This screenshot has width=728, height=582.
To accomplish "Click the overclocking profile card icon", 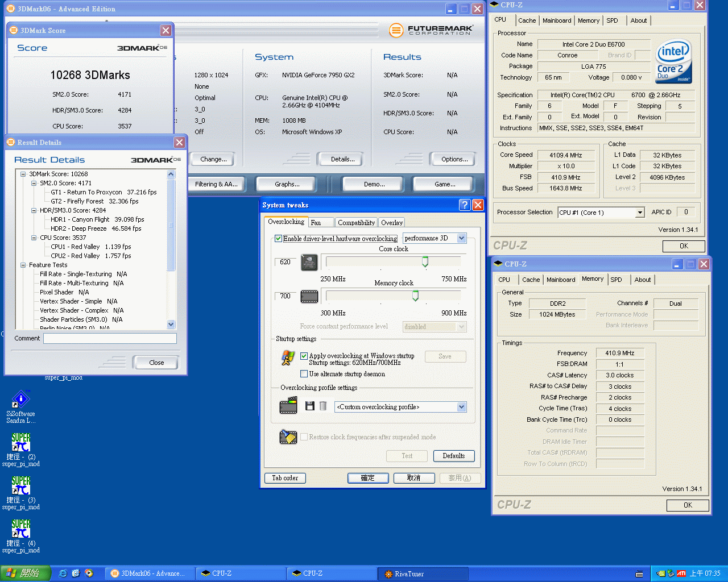I will 288,406.
